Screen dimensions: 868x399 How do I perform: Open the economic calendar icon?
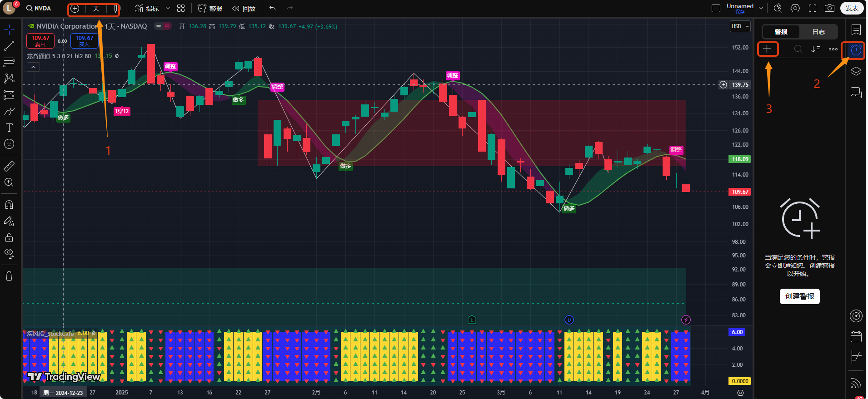pos(856,336)
